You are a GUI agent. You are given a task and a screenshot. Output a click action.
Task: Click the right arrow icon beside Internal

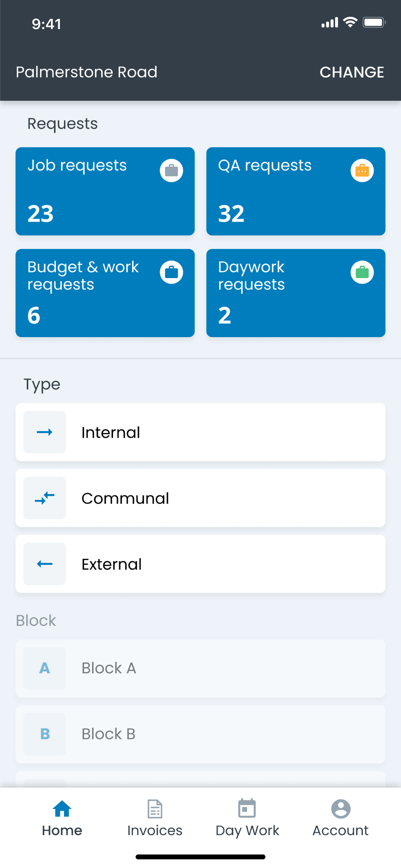(x=45, y=432)
